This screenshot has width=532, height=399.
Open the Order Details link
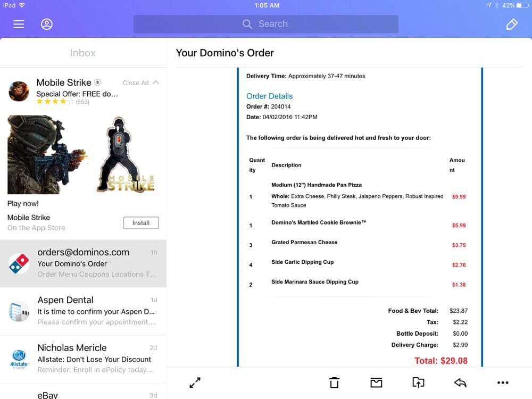[269, 96]
